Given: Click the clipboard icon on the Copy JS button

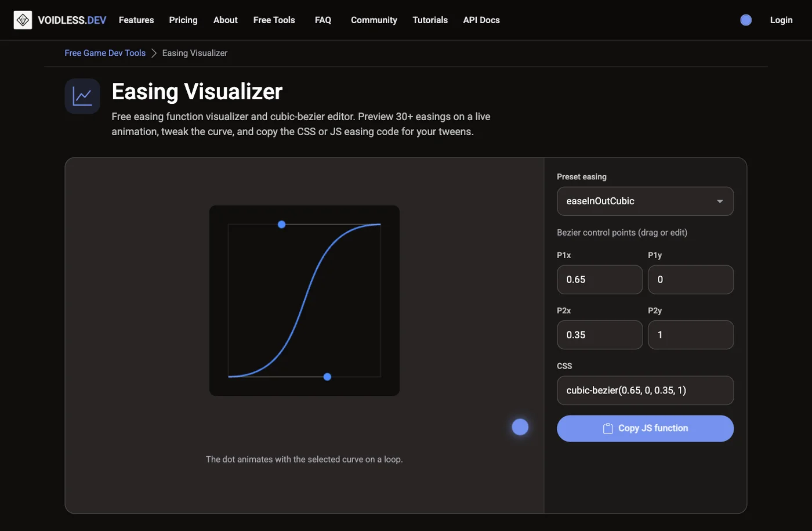Looking at the screenshot, I should [x=608, y=428].
